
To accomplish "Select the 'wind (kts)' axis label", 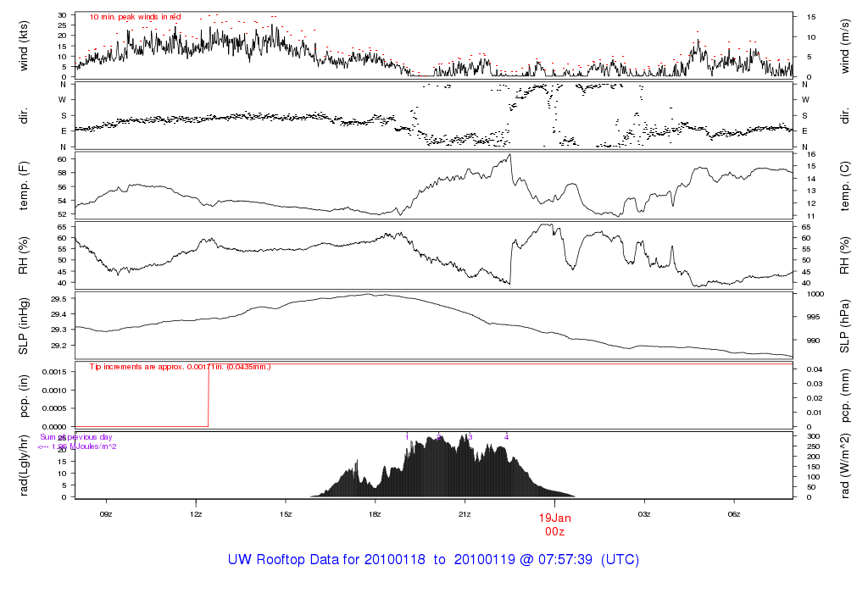I will pyautogui.click(x=23, y=47).
